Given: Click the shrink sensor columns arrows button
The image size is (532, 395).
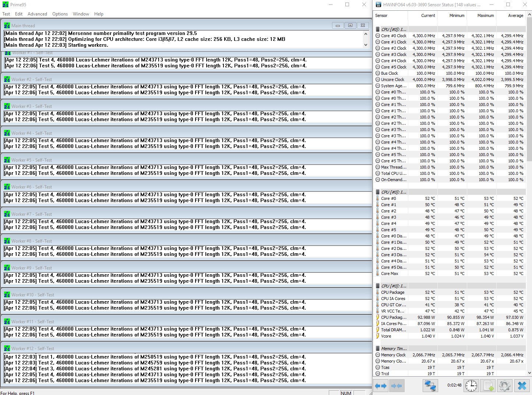Looking at the screenshot, I should click(396, 386).
